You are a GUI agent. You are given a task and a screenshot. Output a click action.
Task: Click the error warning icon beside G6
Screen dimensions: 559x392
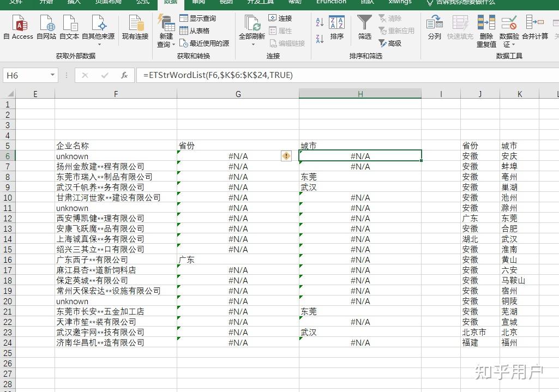point(286,156)
